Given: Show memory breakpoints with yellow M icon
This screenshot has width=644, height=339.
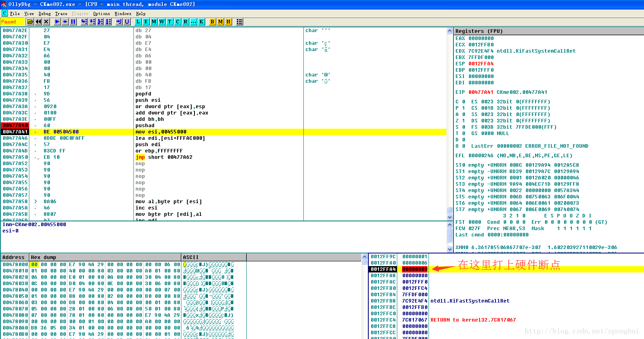Looking at the screenshot, I should tap(221, 22).
